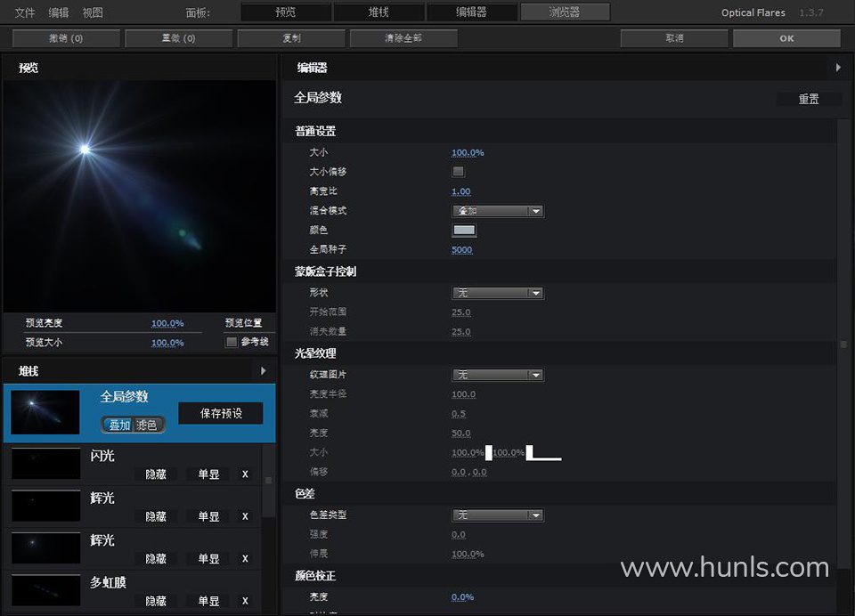Click the 亮度半径 value 100.0
The image size is (855, 616).
click(x=463, y=394)
